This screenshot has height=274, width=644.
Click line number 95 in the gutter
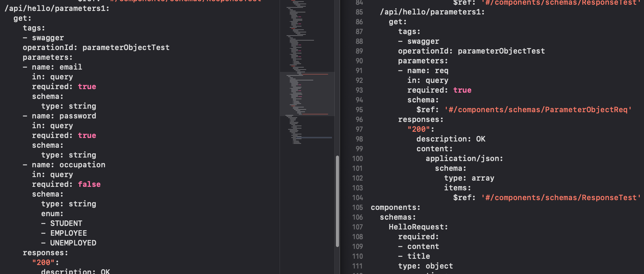tap(359, 110)
